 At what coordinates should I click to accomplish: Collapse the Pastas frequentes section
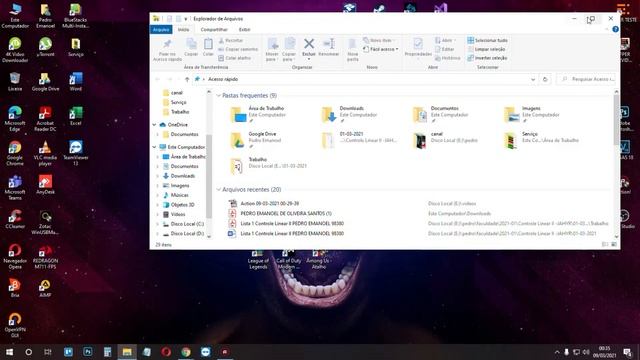tap(219, 96)
